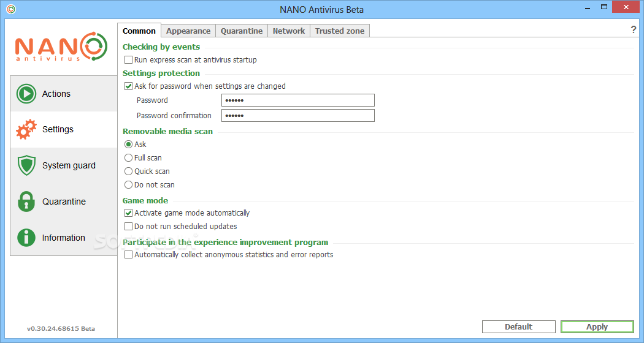Click the Apply button
Screen dimensions: 644x343
click(x=597, y=327)
